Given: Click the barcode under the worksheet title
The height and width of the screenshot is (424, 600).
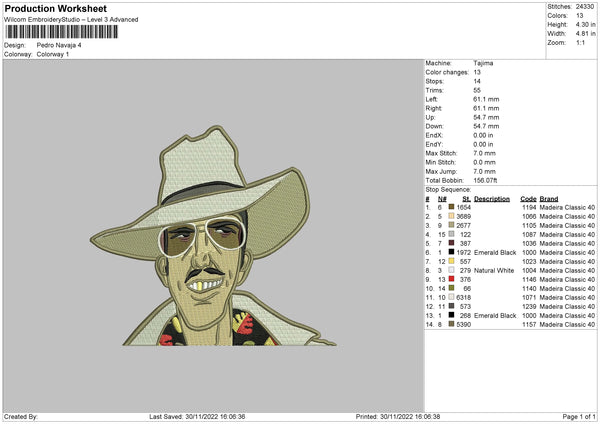Looking at the screenshot, I should [x=62, y=32].
